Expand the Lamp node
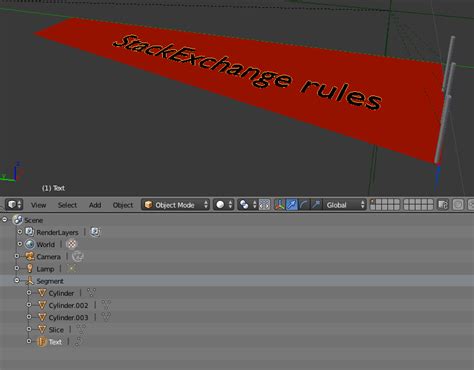The image size is (474, 370). tap(17, 268)
